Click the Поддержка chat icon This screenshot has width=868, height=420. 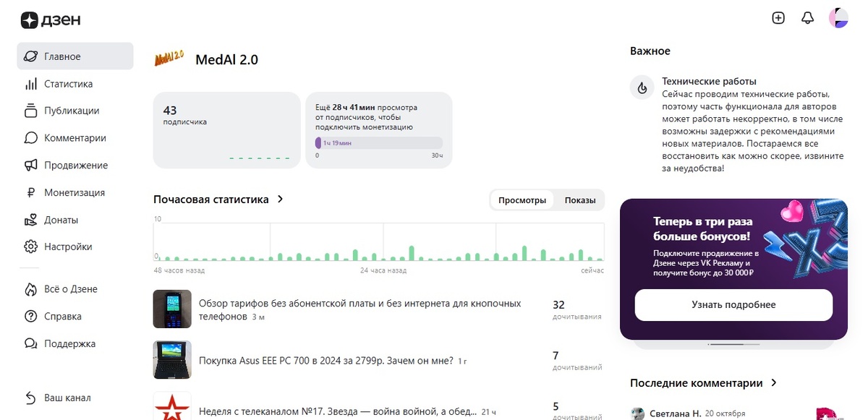point(30,344)
